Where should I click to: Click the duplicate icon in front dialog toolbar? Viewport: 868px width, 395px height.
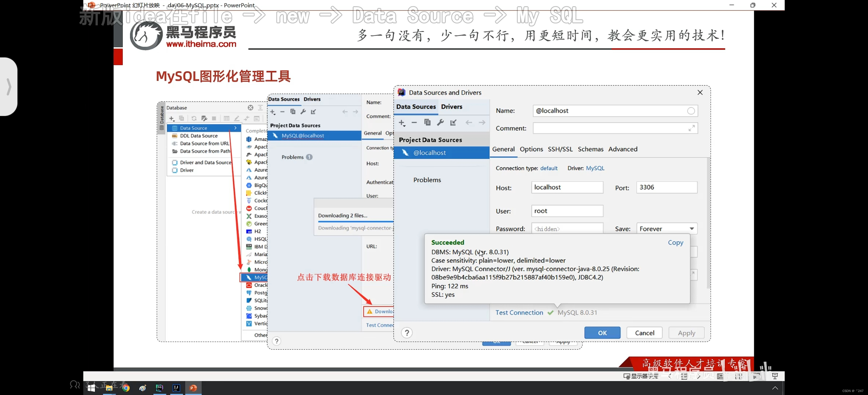coord(427,122)
